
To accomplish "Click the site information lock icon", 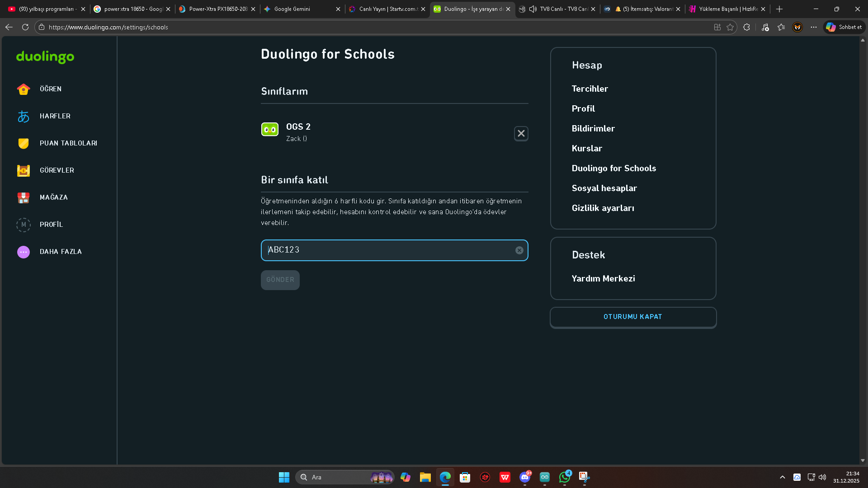I will click(42, 27).
